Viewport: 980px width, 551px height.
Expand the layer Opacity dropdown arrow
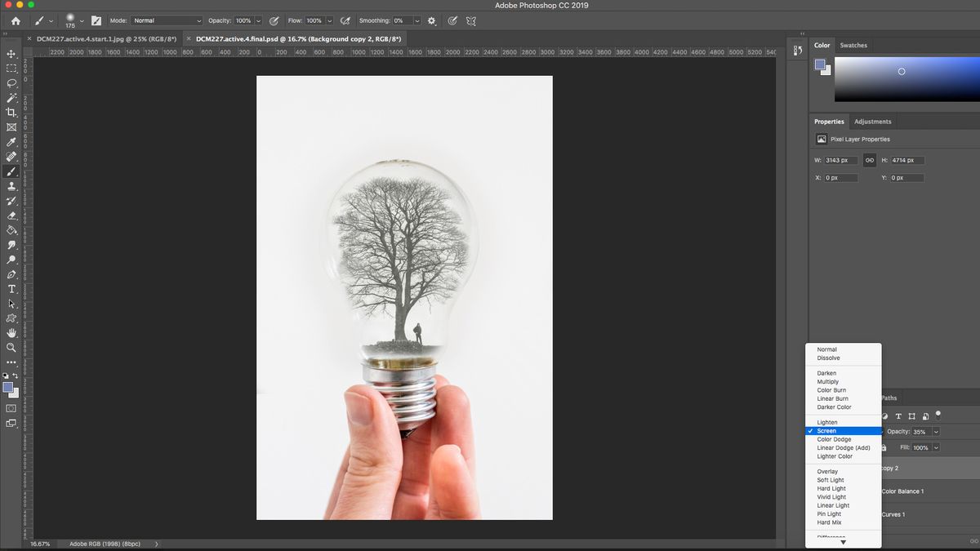(936, 432)
